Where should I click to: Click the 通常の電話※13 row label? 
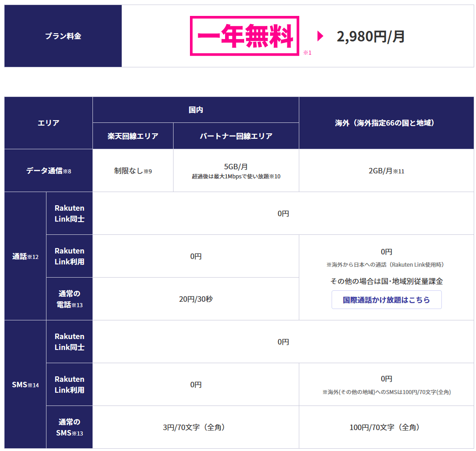pos(70,299)
